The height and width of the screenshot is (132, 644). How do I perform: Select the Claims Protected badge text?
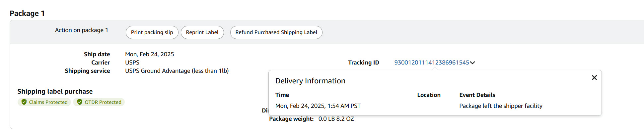(x=48, y=102)
